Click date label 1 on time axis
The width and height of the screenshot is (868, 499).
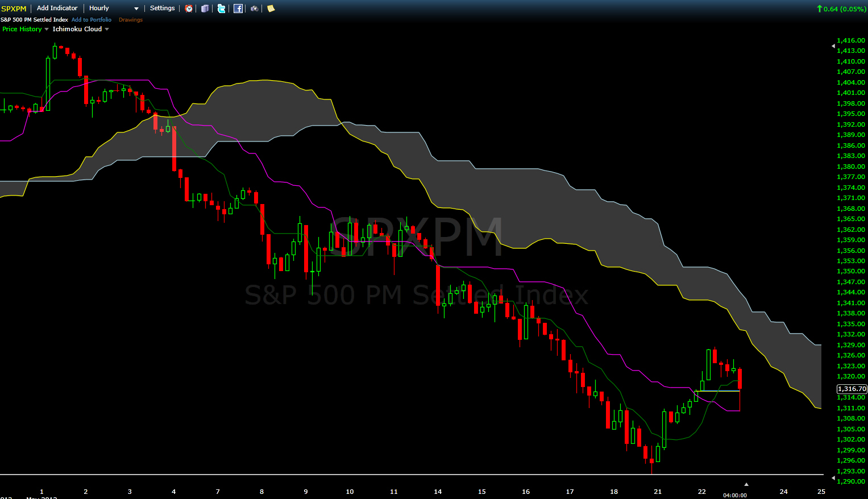[x=41, y=492]
